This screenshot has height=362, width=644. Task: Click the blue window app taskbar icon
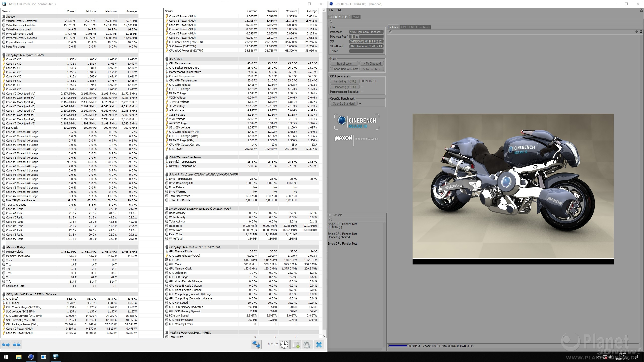coord(43,357)
